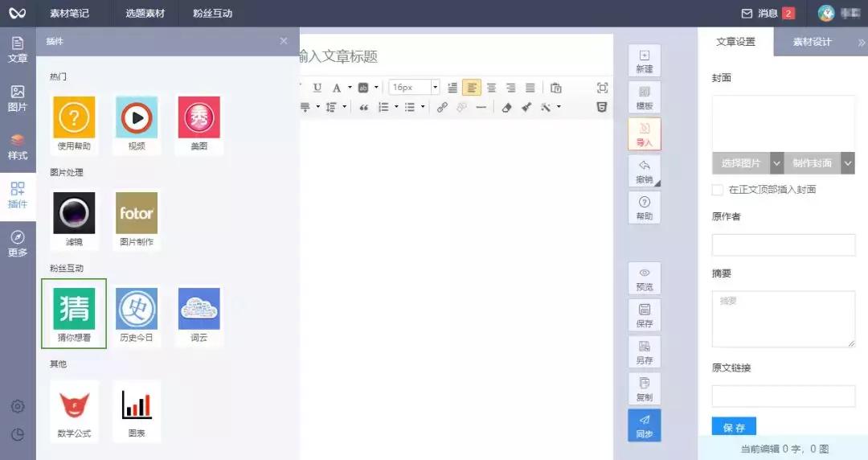The height and width of the screenshot is (460, 868).
Task: Expand more tabs with the » chevron
Action: [862, 42]
